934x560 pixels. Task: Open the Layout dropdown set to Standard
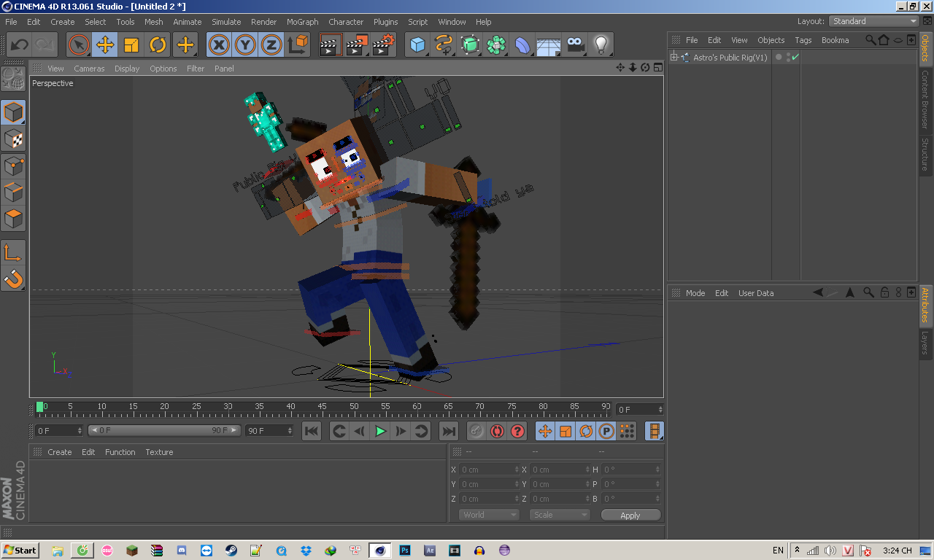873,21
